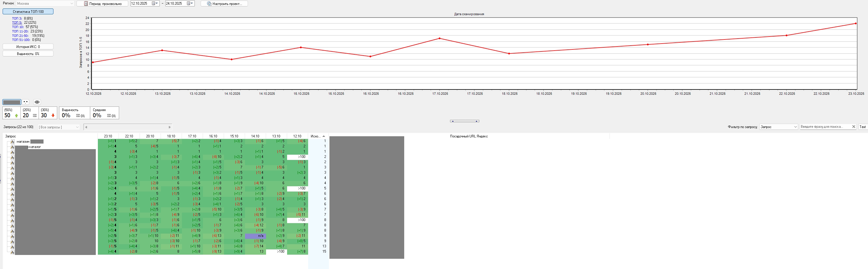Screen dimensions: 868x269
Task: Open the calendar dropdown for end date 24.10.2025
Action: click(x=190, y=4)
